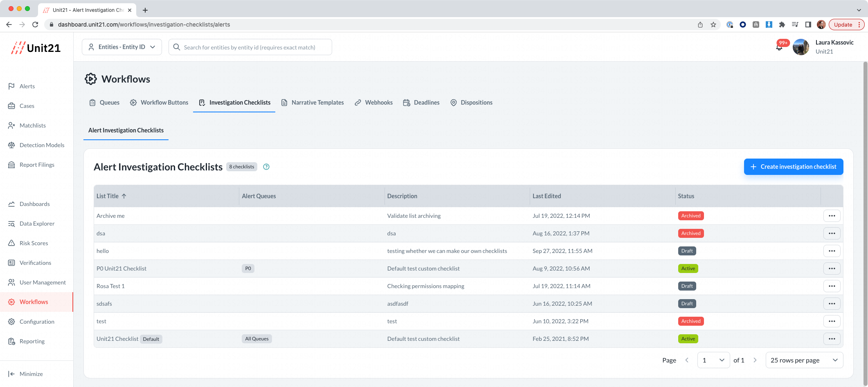
Task: Go back in browser history
Action: pos(9,25)
